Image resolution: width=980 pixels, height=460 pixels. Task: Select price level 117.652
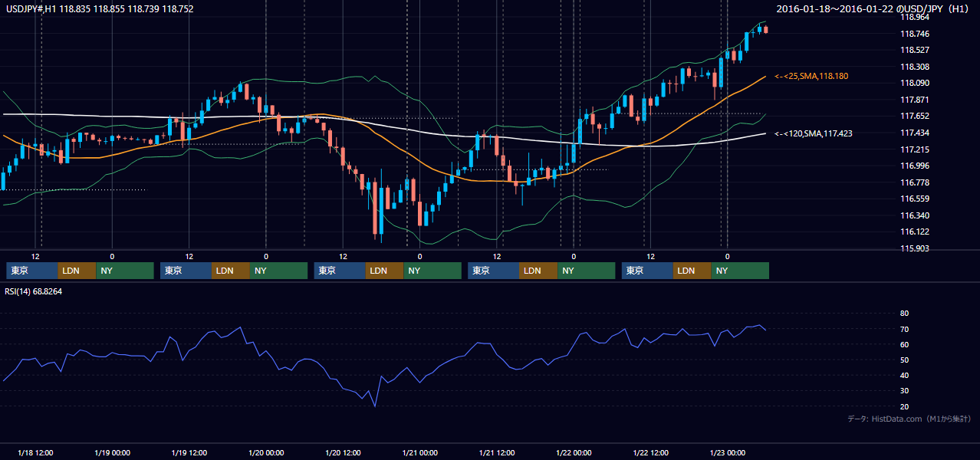[x=914, y=116]
